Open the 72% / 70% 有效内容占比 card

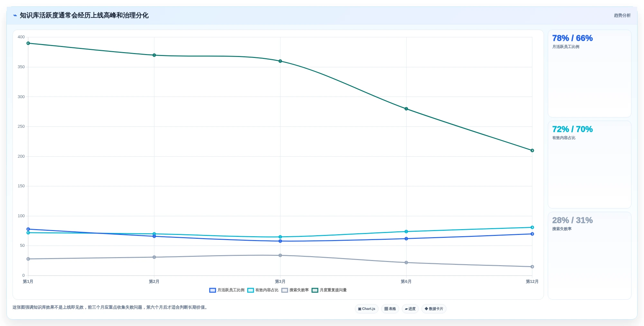(589, 165)
